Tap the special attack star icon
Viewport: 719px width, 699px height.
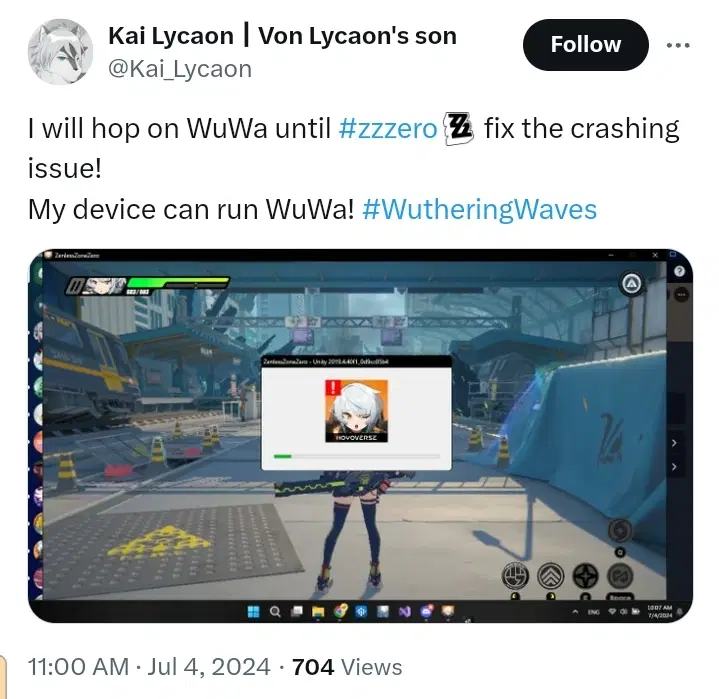[586, 577]
